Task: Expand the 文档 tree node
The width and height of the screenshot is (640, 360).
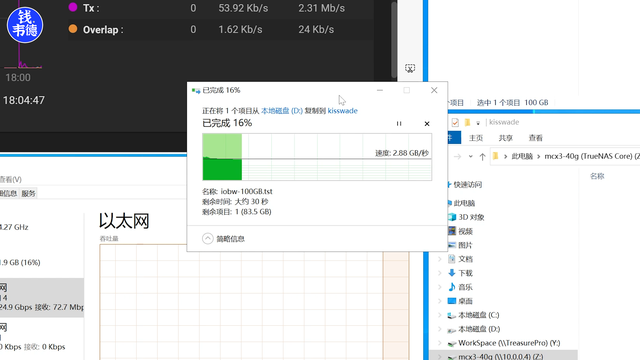Action: point(440,259)
